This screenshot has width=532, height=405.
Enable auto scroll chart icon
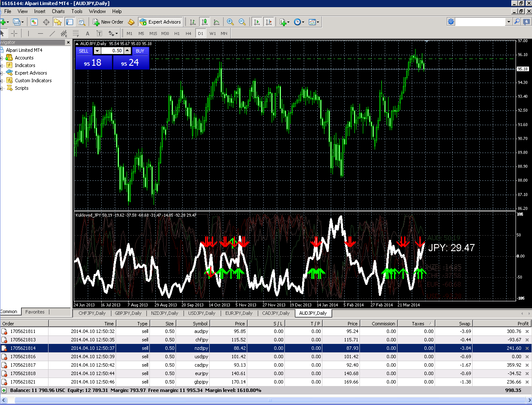tap(257, 22)
